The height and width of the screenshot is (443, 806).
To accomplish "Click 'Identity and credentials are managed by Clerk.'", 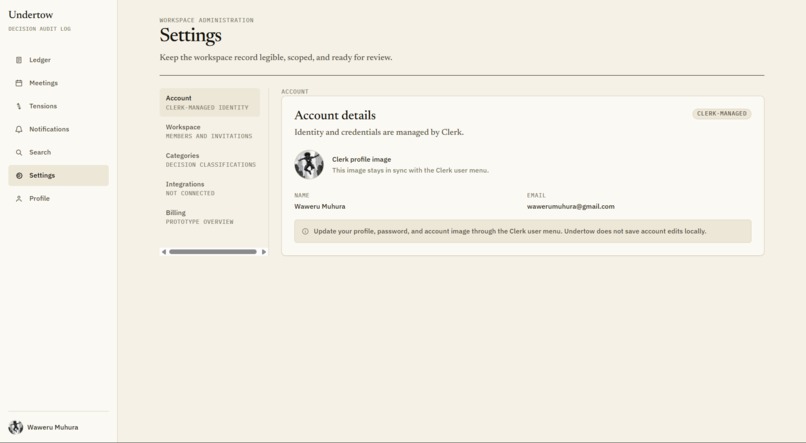I will point(379,132).
